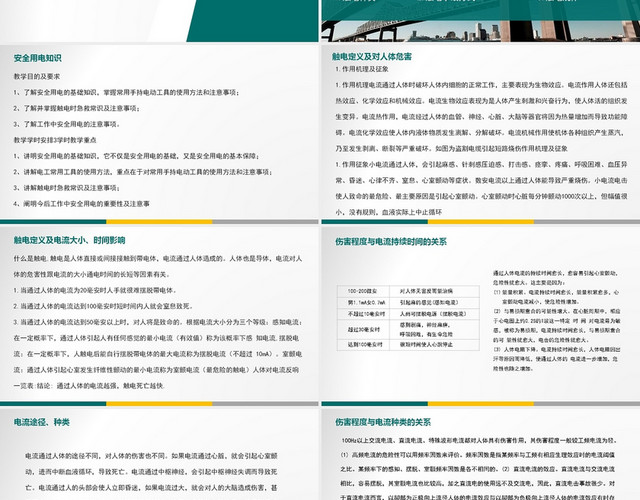Viewport: 640px width, 500px height.
Task: Click the table cell mentioning '呼吸困难,有生命危险'
Action: tap(434, 329)
